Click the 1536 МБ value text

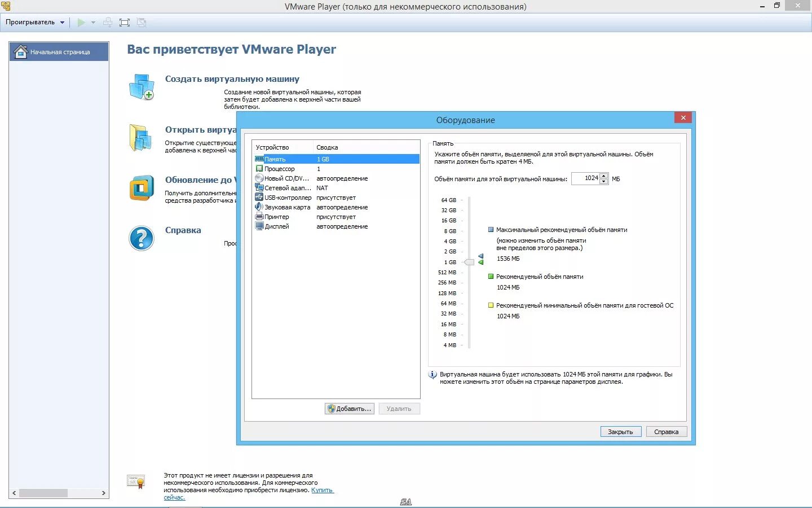click(508, 259)
